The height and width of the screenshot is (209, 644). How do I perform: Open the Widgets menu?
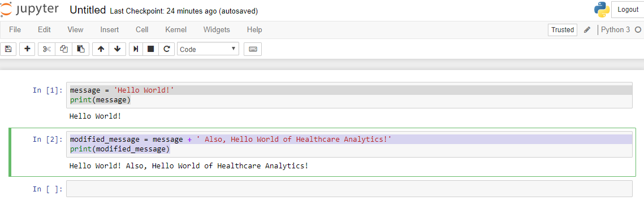click(x=217, y=29)
